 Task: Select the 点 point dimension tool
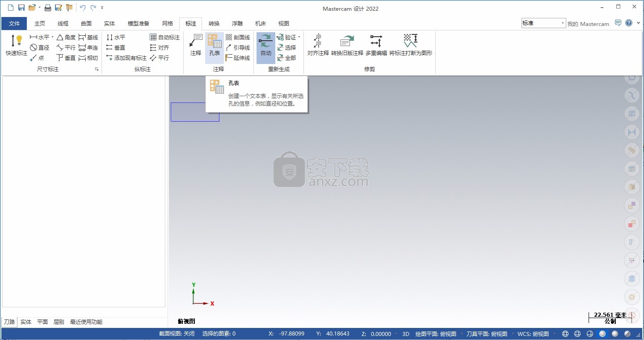pyautogui.click(x=37, y=58)
